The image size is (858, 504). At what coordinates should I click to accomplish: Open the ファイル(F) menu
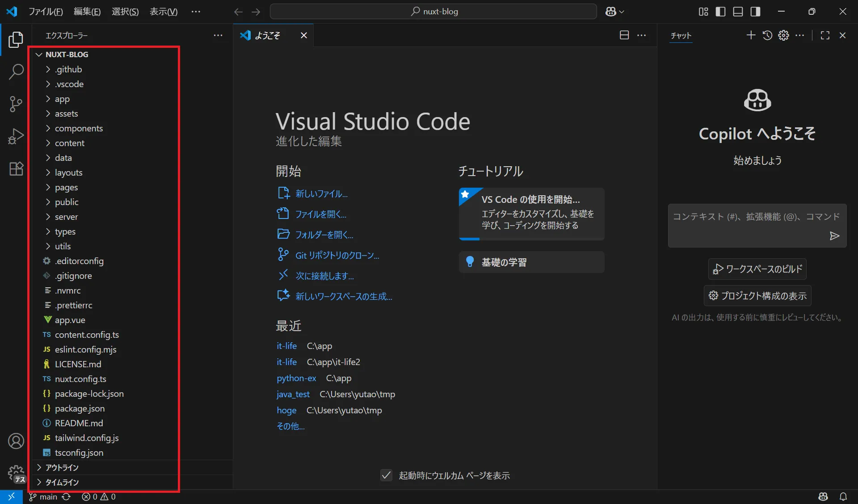point(46,12)
